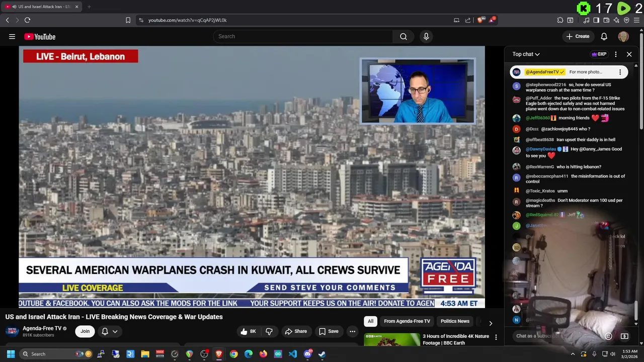This screenshot has width=644, height=362.
Task: Open the browser media playlist music icon
Action: 586,20
